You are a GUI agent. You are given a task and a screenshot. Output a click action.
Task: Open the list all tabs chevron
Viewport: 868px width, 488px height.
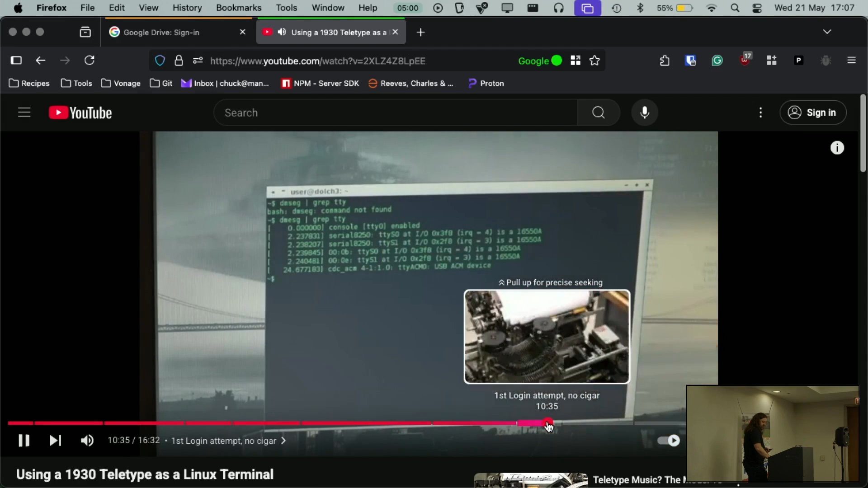tap(827, 32)
